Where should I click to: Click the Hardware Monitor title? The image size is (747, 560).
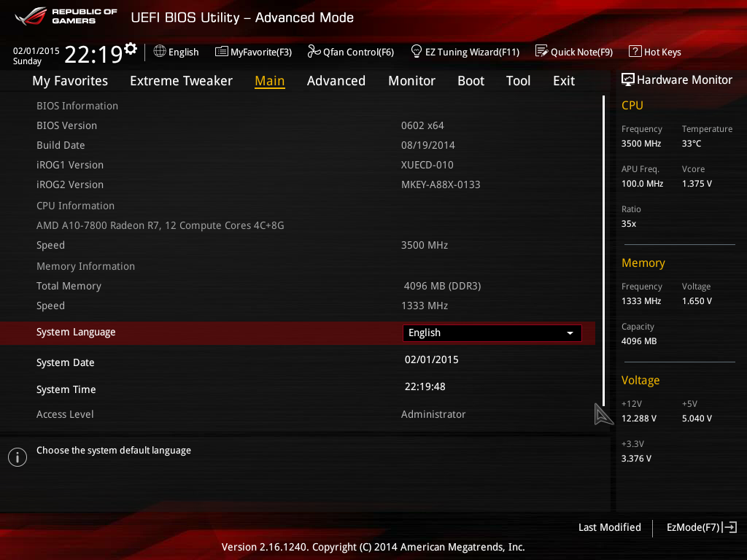684,80
